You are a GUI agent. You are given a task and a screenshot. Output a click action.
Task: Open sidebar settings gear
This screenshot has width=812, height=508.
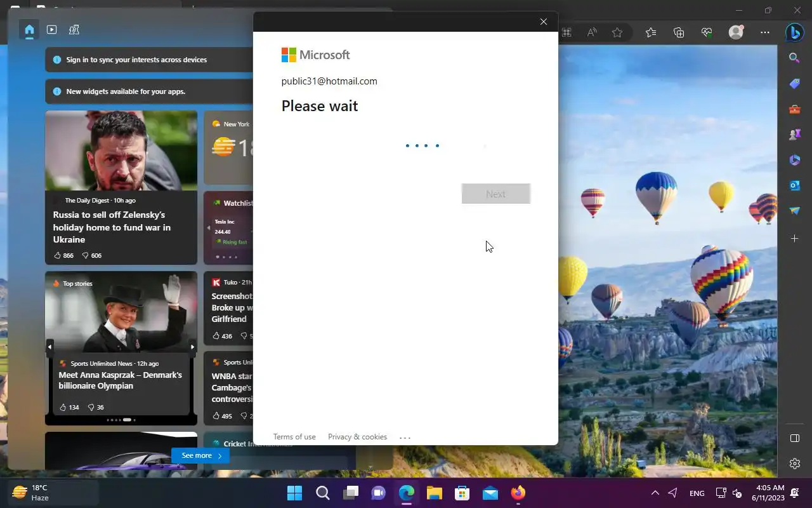pos(794,464)
